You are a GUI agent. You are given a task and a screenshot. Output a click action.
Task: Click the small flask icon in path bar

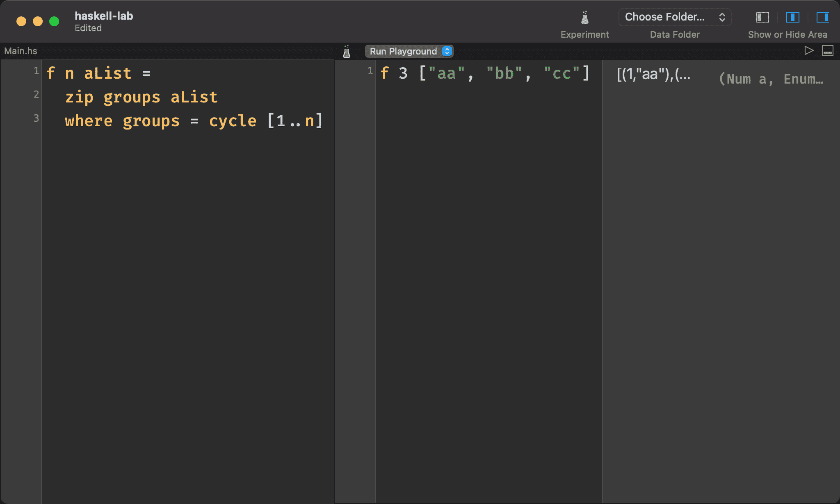[x=347, y=51]
